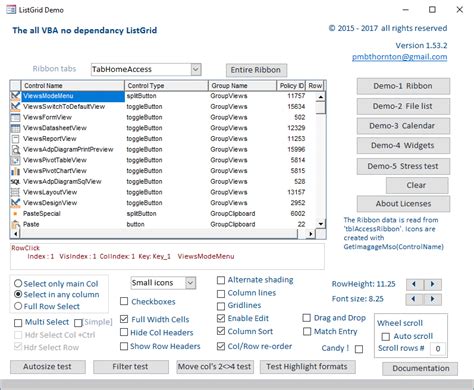Click the ViewsDesignView row icon

click(x=15, y=203)
